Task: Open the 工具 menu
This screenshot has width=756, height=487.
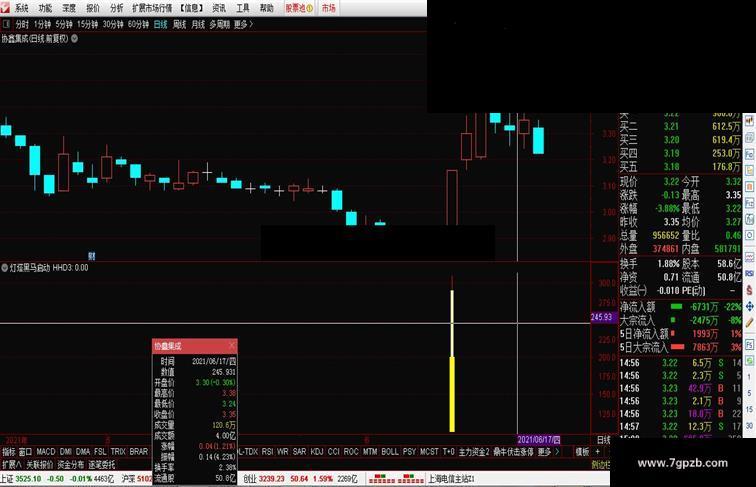Action: click(243, 8)
